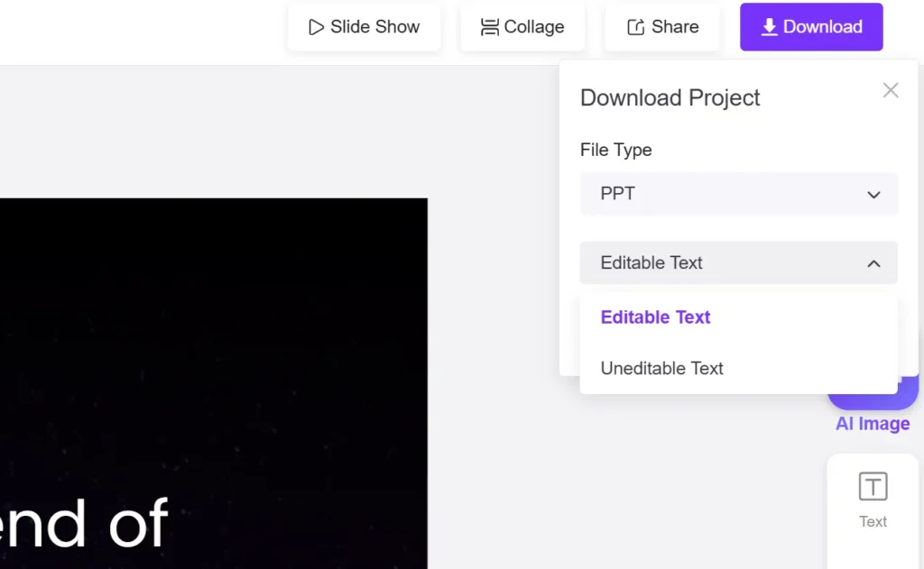Screen dimensions: 924x569
Task: Choose Uneditable Text from the list
Action: (738, 368)
